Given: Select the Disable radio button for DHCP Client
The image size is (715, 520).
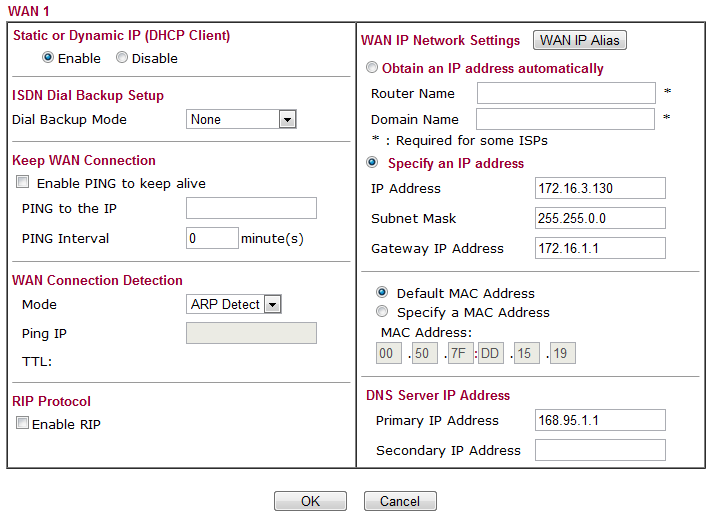Looking at the screenshot, I should [x=122, y=58].
